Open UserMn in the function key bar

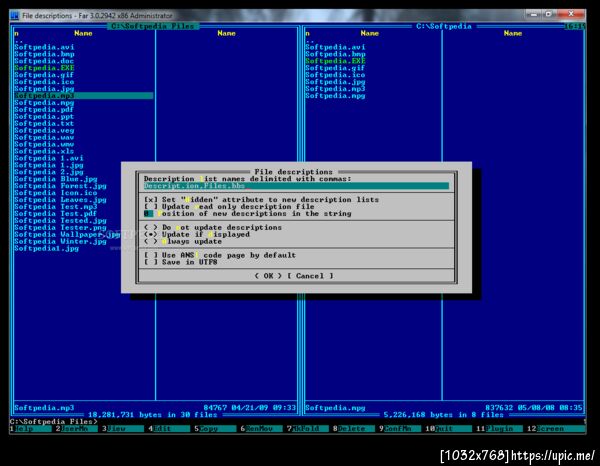(79, 429)
